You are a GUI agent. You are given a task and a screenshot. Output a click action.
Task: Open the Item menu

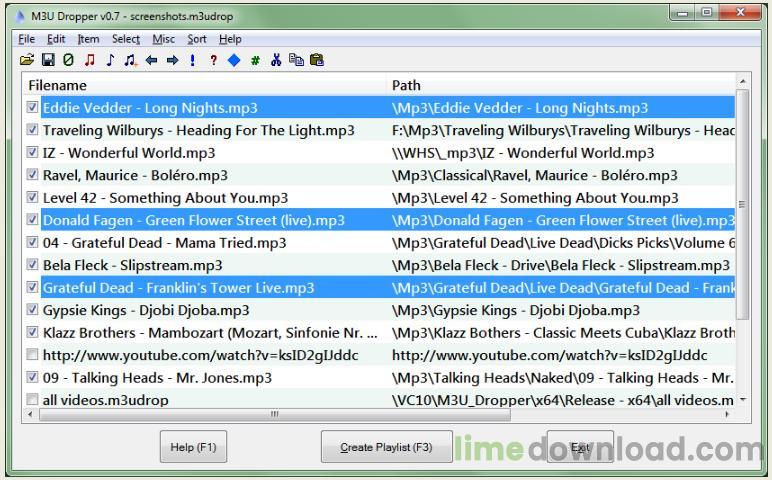click(88, 39)
